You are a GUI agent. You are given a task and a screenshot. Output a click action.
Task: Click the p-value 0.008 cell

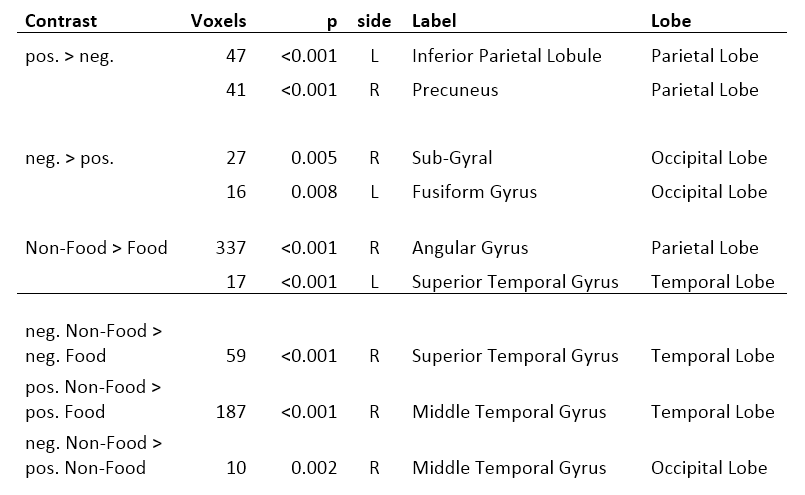[314, 192]
